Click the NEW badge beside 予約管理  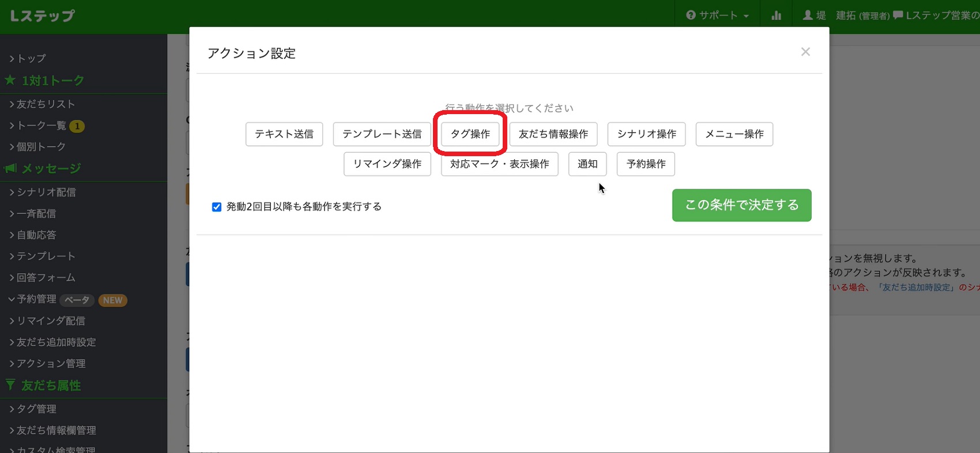112,300
